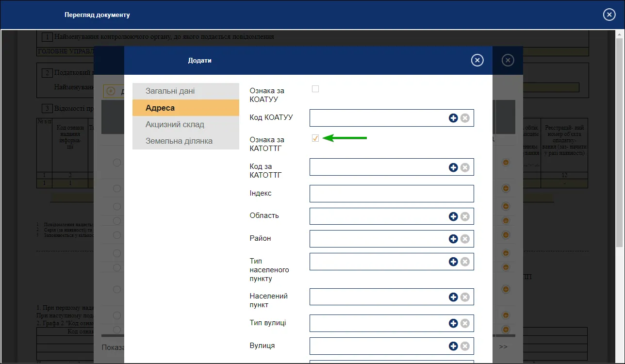
Task: Click plus icon in Тип вулиці field
Action: (453, 323)
